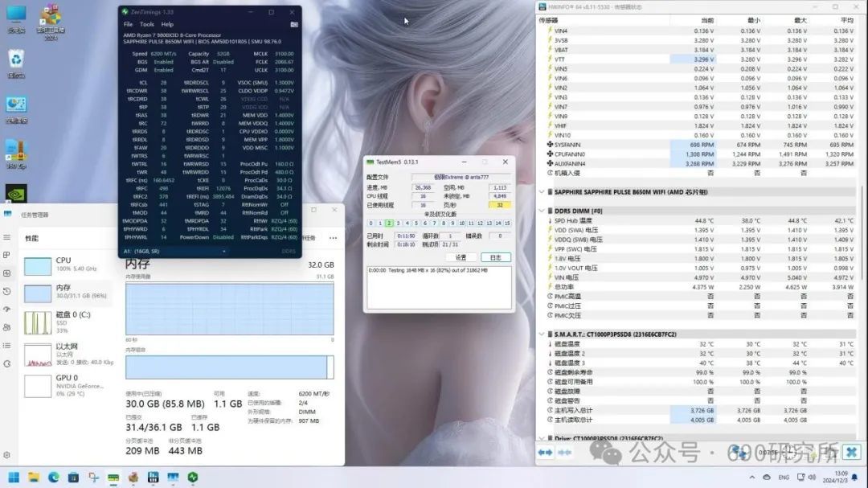Image resolution: width=868 pixels, height=488 pixels.
Task: Toggle TestMem5 core 0 box
Action: 371,223
